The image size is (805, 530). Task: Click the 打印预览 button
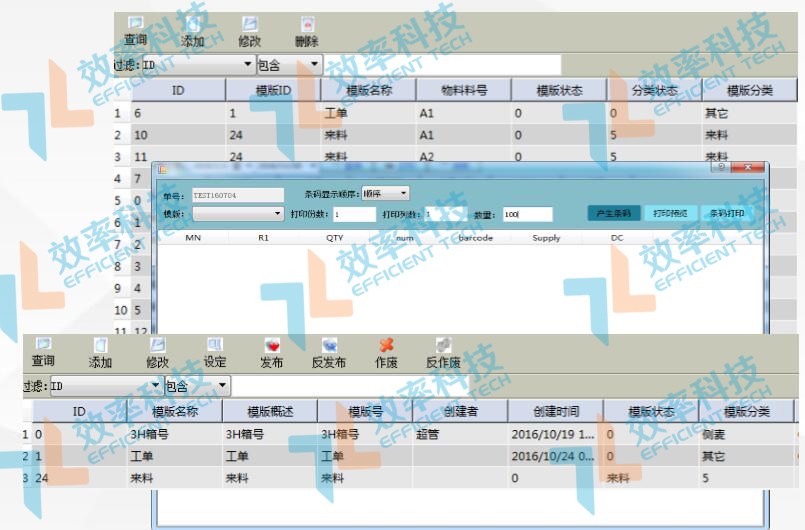click(x=670, y=213)
